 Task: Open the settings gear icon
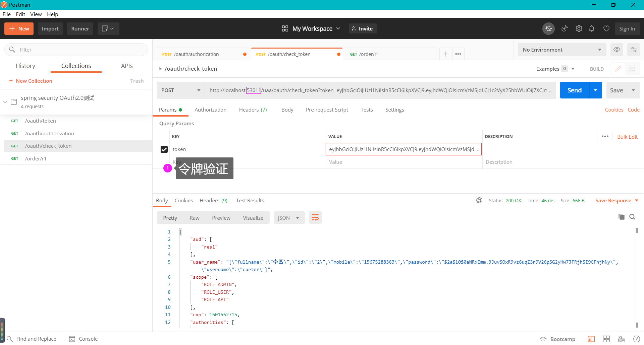579,29
